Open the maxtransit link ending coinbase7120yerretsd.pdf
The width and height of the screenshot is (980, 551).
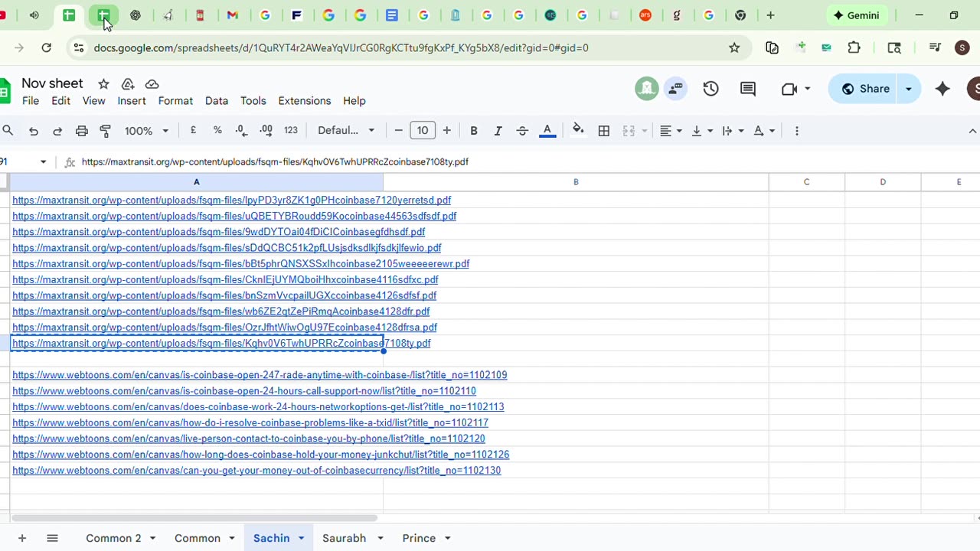(231, 201)
